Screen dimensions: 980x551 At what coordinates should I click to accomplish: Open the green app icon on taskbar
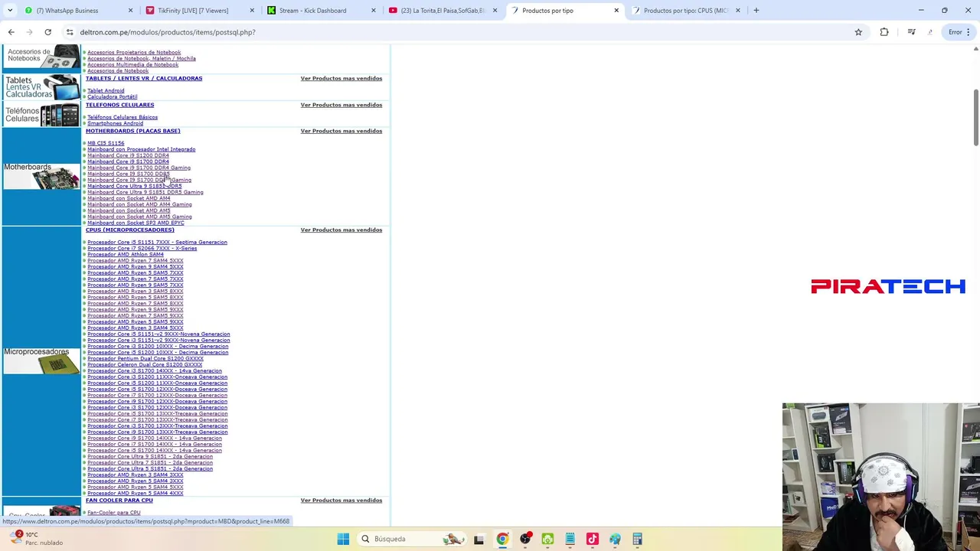coord(547,539)
